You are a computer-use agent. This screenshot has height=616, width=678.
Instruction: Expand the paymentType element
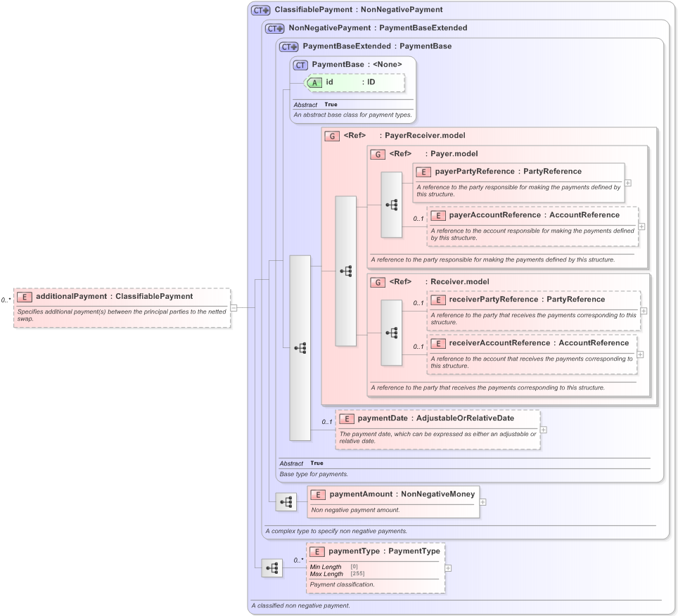click(449, 568)
